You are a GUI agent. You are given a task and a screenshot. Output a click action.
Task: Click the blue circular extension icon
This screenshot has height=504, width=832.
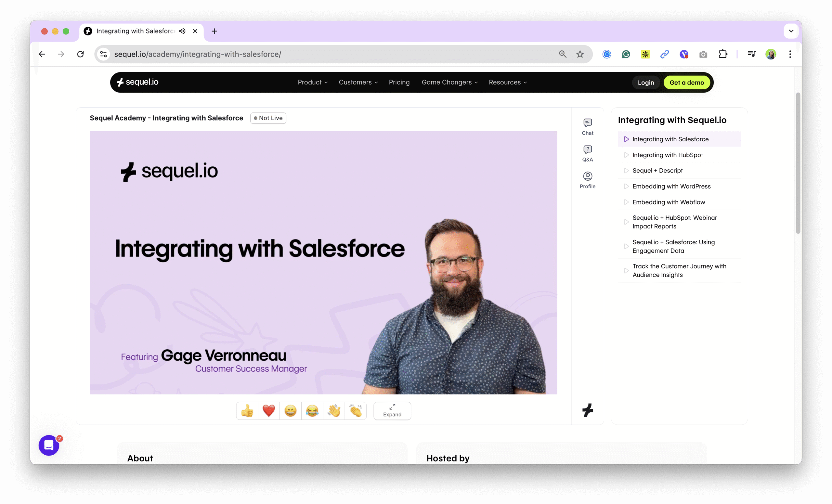(607, 54)
